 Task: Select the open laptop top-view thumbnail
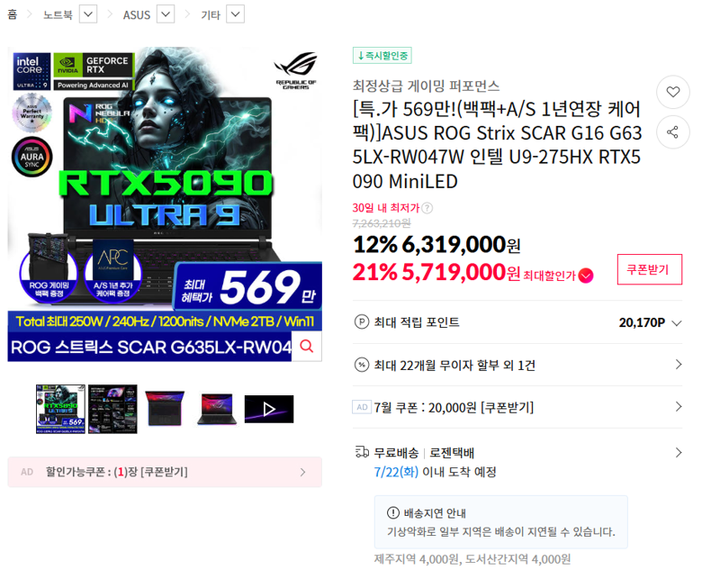point(165,409)
